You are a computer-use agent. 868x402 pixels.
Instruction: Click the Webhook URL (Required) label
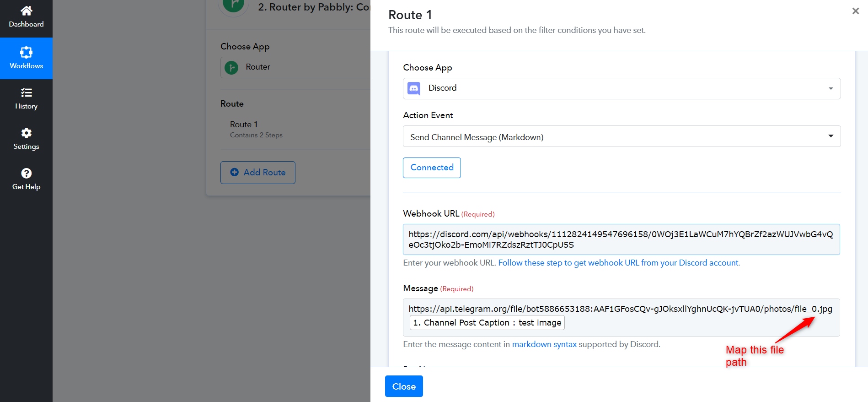pos(449,214)
